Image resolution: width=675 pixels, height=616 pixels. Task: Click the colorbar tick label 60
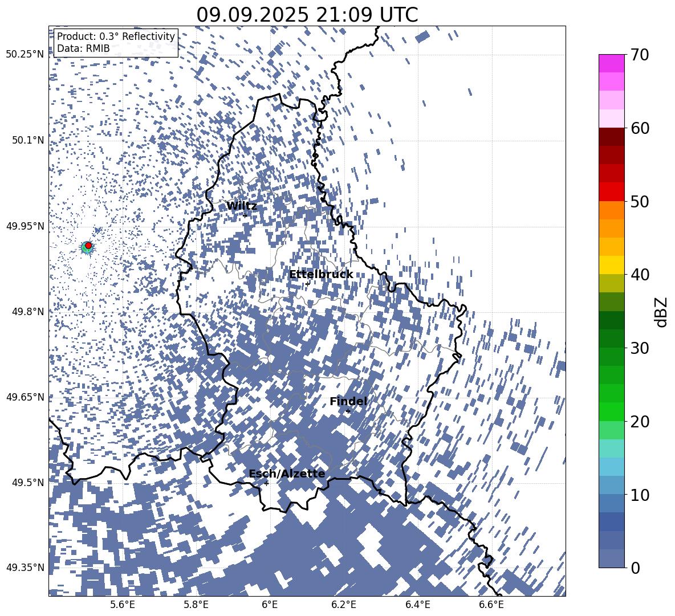pos(640,128)
